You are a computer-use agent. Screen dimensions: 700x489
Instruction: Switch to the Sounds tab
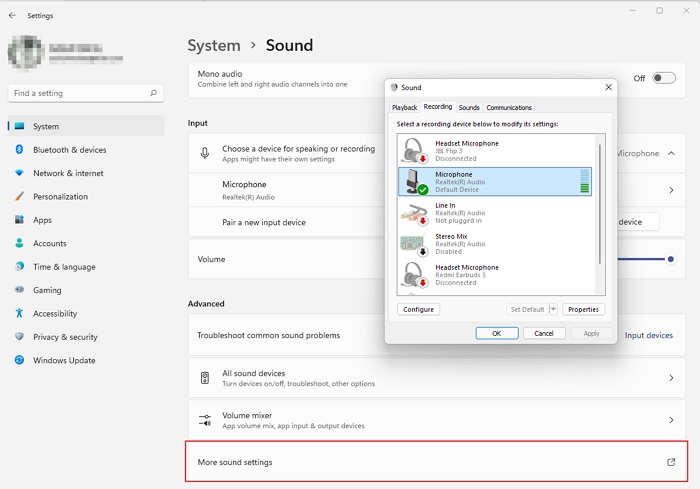click(x=469, y=108)
